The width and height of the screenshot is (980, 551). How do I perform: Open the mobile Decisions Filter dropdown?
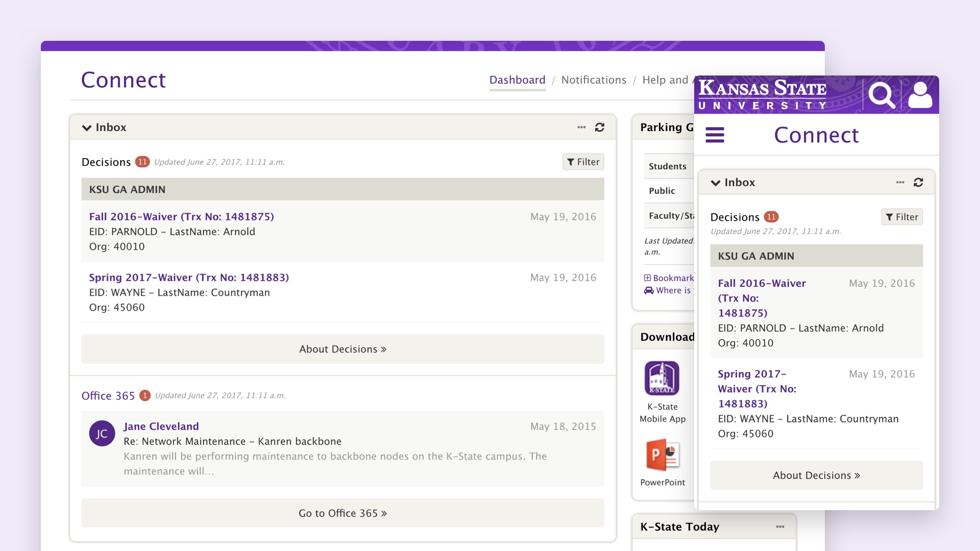902,217
